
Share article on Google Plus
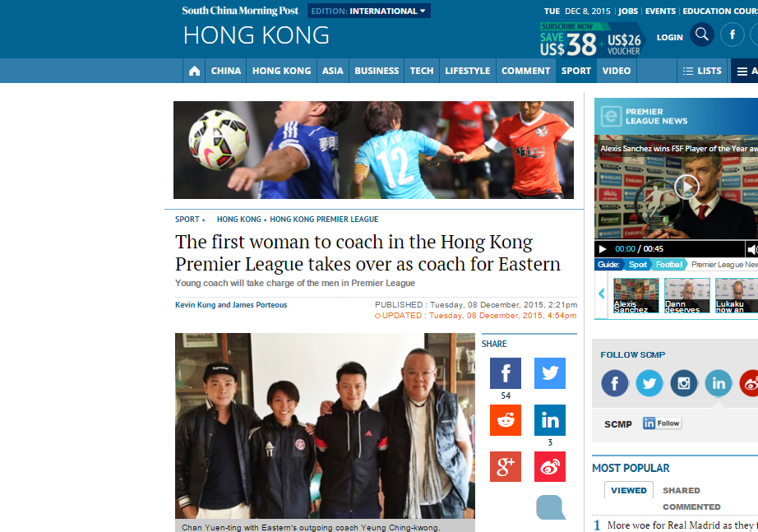505,467
